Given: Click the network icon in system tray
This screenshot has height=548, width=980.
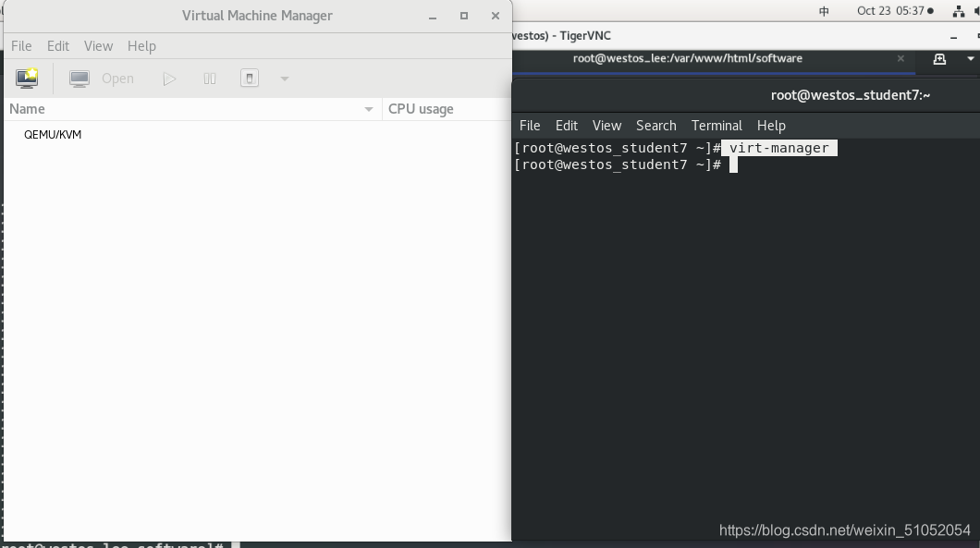Looking at the screenshot, I should tap(958, 11).
